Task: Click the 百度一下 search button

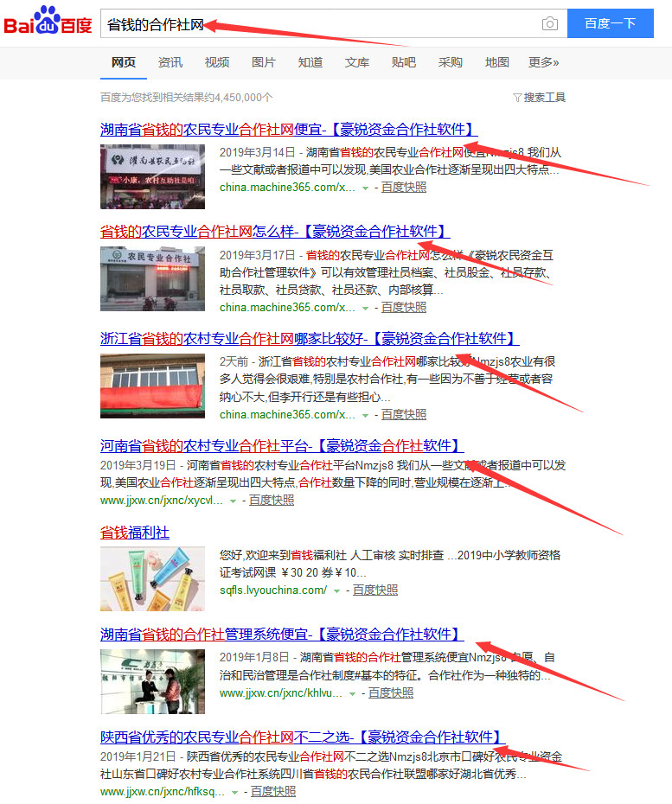Action: point(610,23)
